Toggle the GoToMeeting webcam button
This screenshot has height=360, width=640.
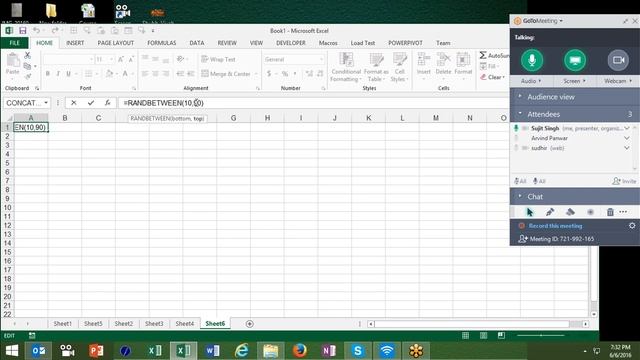pyautogui.click(x=618, y=60)
